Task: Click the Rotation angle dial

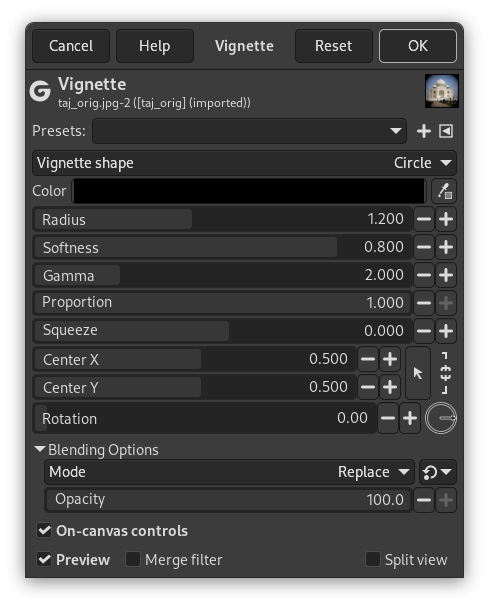Action: (441, 418)
